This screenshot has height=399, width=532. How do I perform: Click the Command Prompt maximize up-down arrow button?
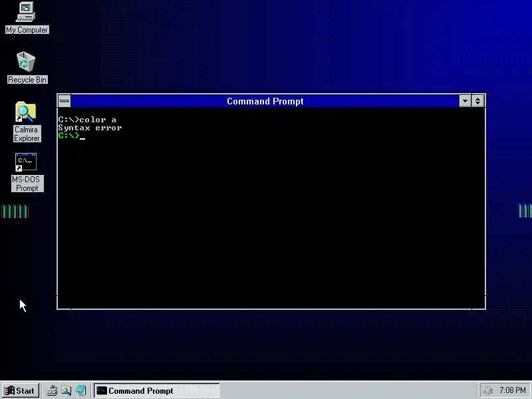point(477,101)
